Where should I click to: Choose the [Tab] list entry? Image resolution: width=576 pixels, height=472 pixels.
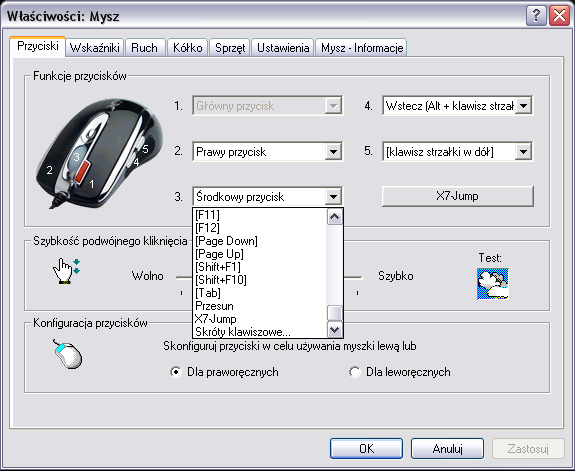(260, 293)
